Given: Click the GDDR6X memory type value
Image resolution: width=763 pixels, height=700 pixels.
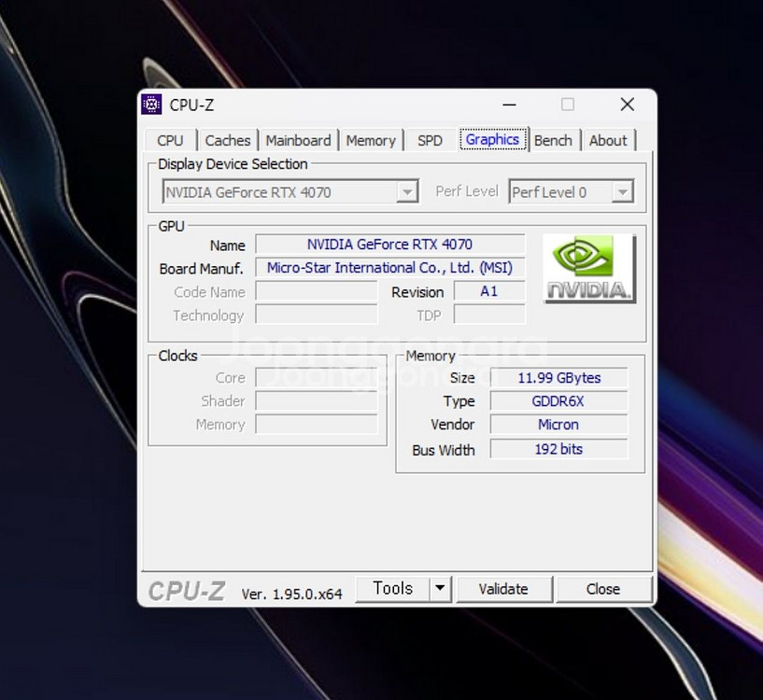Looking at the screenshot, I should [x=558, y=400].
